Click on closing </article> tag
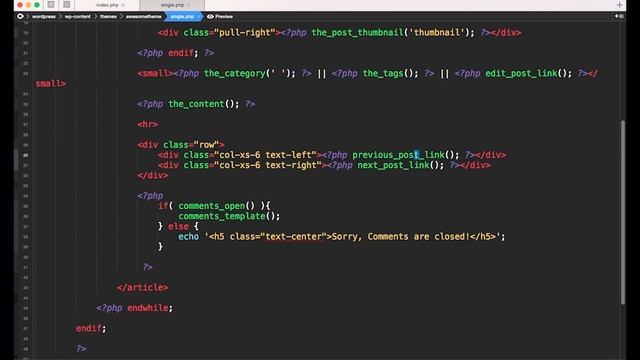 142,287
